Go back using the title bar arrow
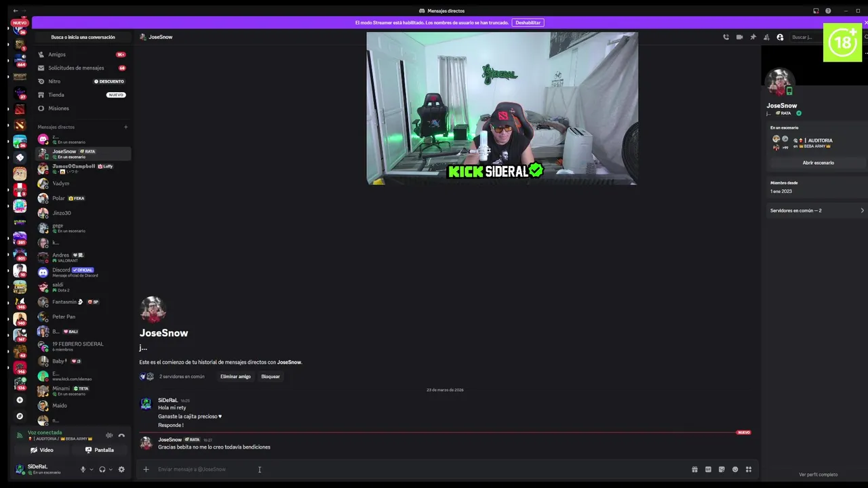Screen dimensions: 868x488 (15, 11)
